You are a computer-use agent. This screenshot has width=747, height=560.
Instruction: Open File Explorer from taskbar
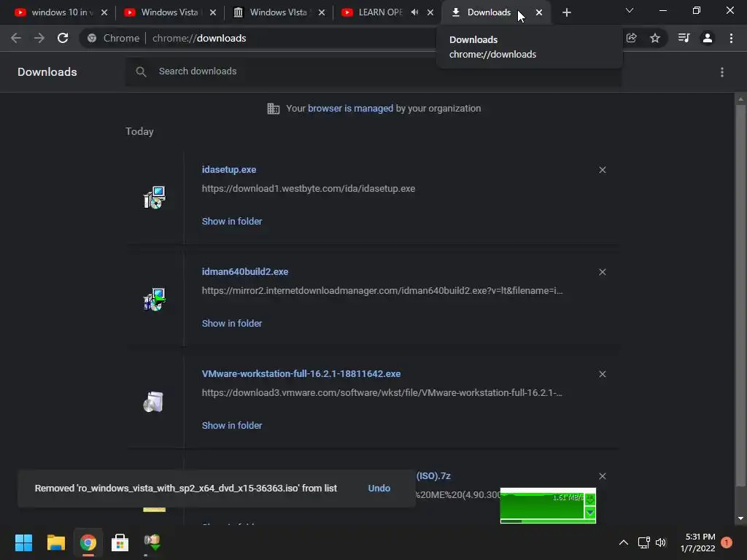point(55,542)
